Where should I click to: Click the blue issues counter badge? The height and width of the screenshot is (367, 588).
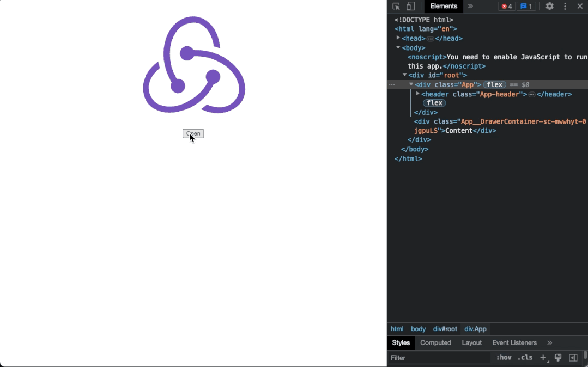(x=526, y=7)
